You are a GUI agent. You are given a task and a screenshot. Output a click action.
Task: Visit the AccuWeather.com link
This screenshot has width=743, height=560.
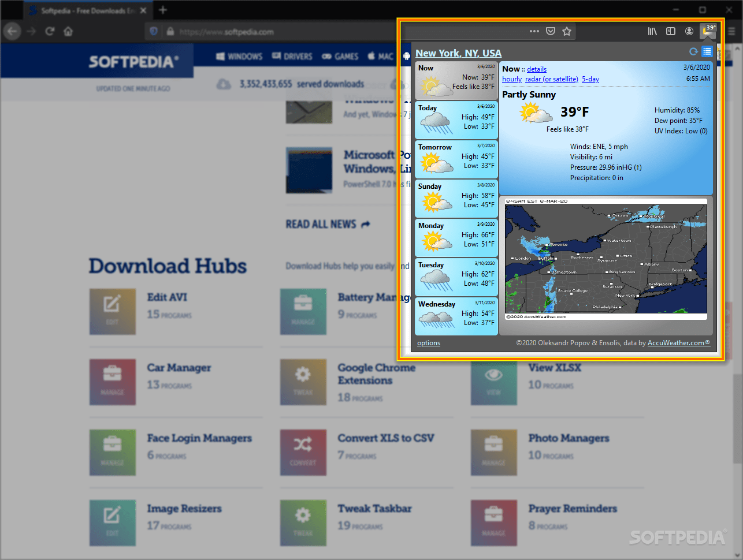[x=679, y=343]
